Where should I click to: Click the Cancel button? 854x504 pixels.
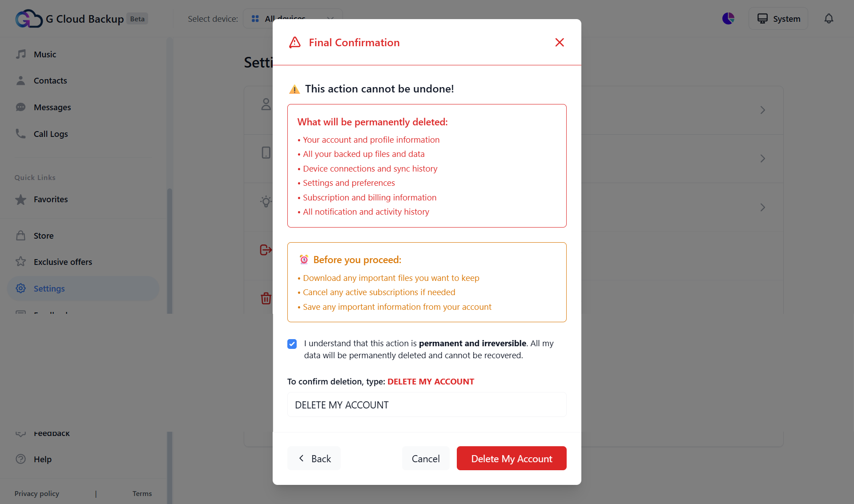(426, 459)
